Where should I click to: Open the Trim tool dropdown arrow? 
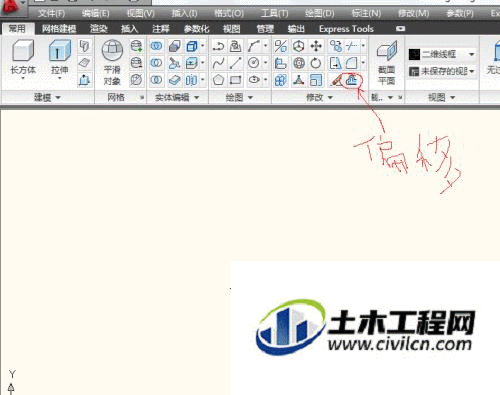363,46
